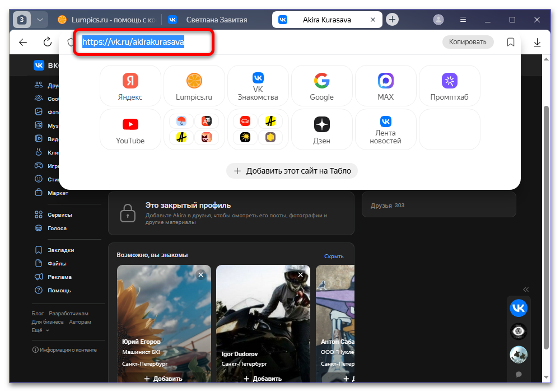Viewport: 560px width, 392px height.
Task: Collapse right sidebar with double chevron
Action: (x=526, y=290)
